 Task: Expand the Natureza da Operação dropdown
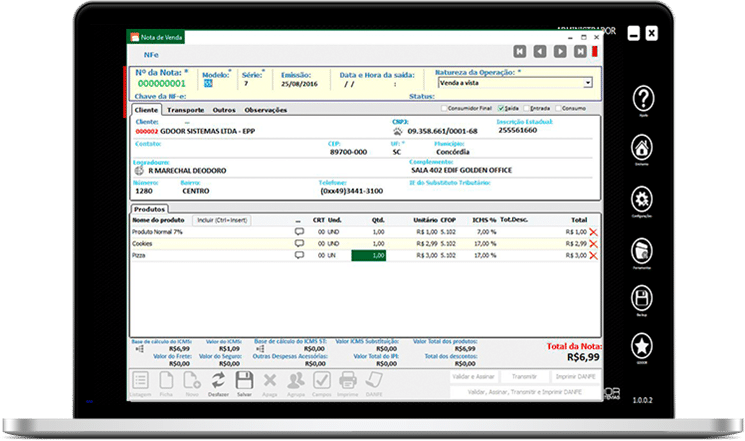coord(588,84)
